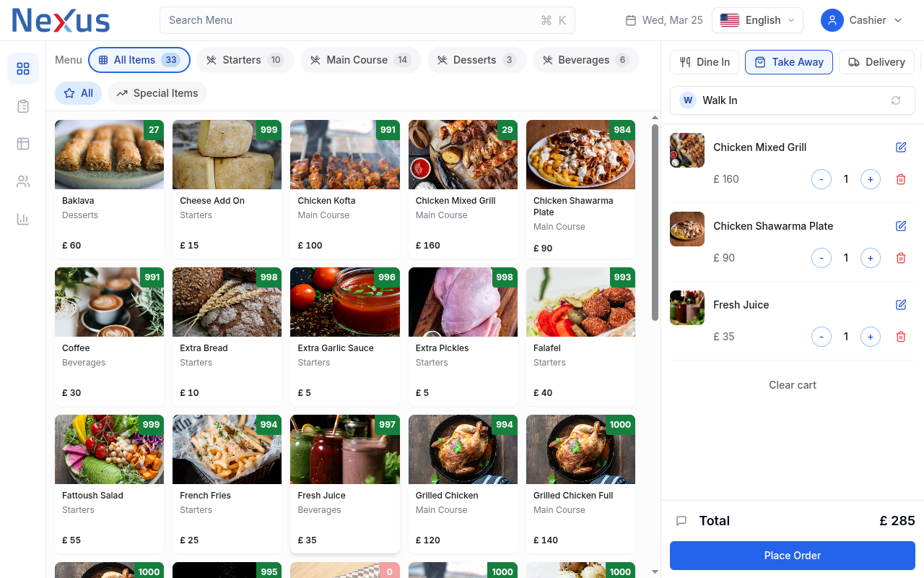This screenshot has height=578, width=924.
Task: Select the Delivery order type
Action: 876,62
